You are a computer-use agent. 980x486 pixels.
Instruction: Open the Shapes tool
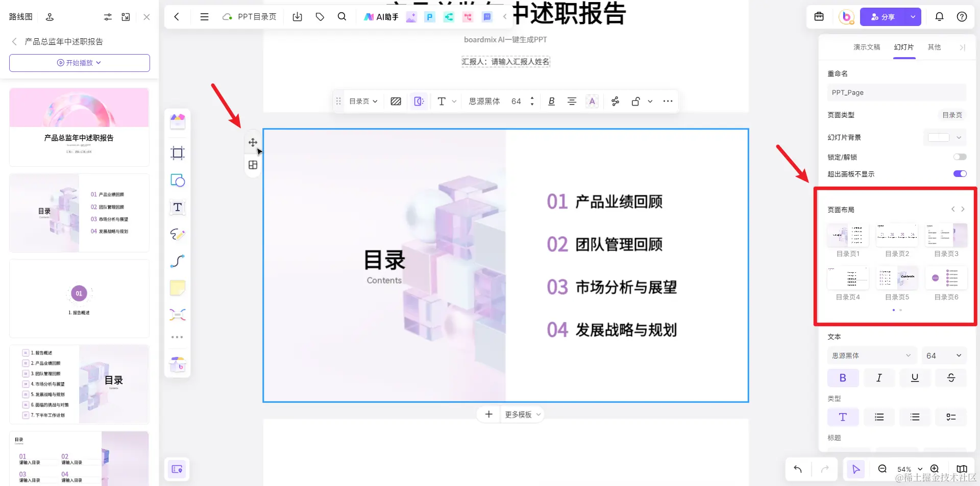point(177,180)
